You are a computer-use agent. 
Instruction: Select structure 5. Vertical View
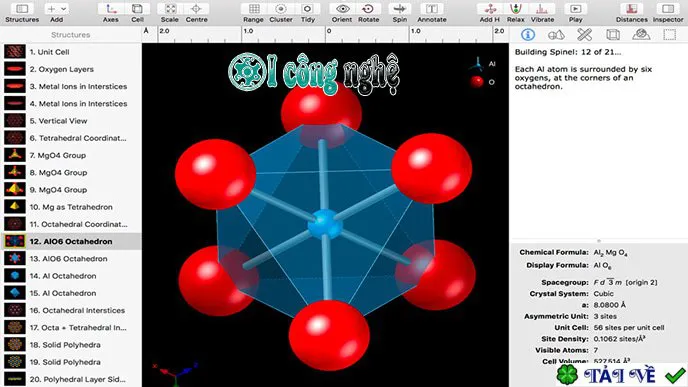pos(71,121)
